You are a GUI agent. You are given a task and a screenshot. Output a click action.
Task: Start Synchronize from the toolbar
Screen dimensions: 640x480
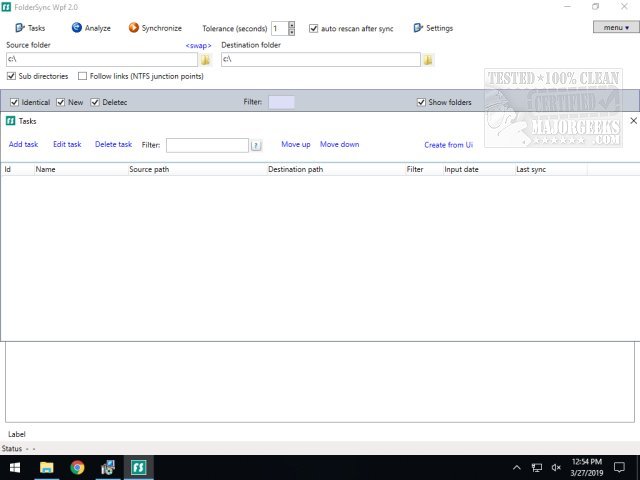(155, 28)
